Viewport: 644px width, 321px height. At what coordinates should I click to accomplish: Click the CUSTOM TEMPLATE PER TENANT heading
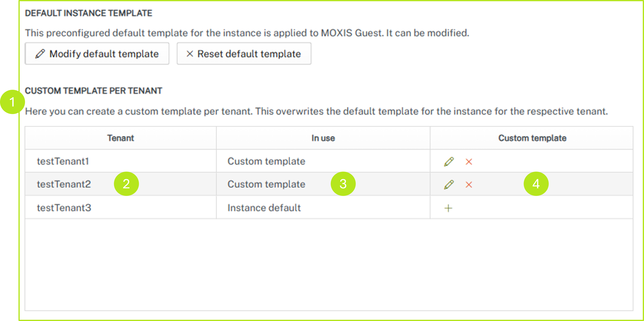coord(94,91)
